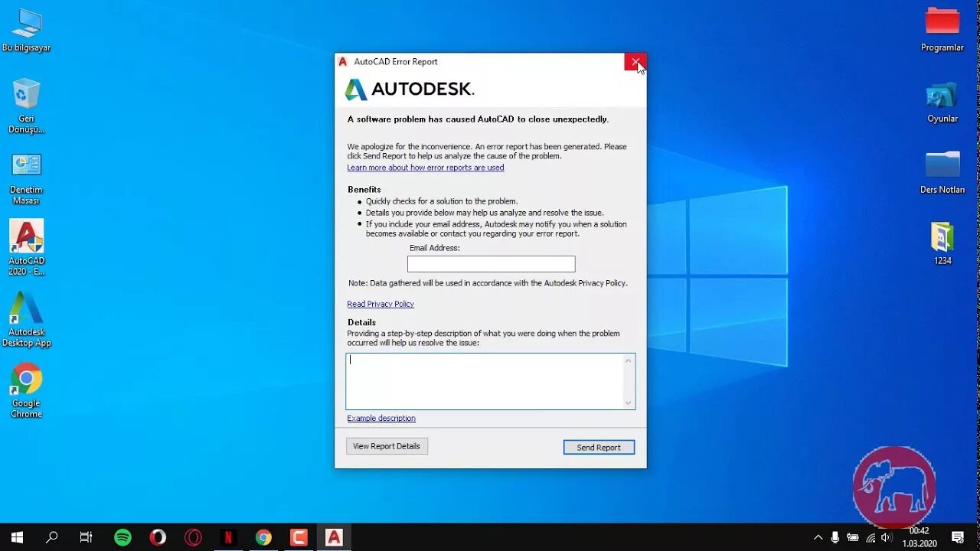Image resolution: width=980 pixels, height=551 pixels.
Task: Open Task View in taskbar
Action: [x=87, y=537]
